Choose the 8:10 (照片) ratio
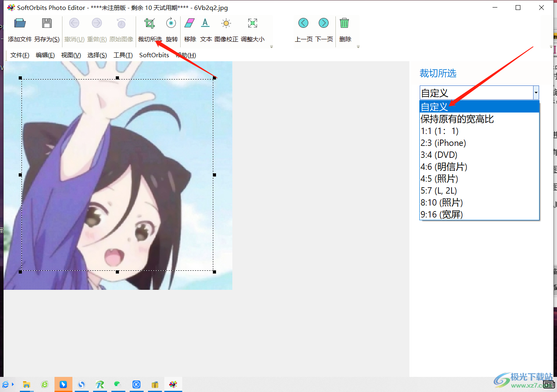This screenshot has width=557, height=392. 479,202
